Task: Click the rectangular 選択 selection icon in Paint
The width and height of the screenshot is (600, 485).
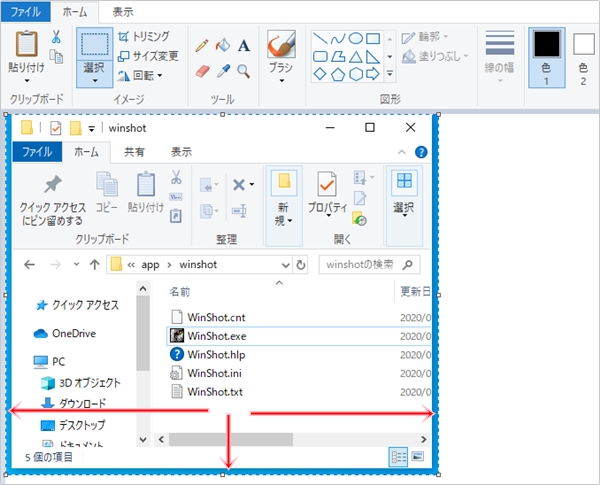Action: click(94, 44)
